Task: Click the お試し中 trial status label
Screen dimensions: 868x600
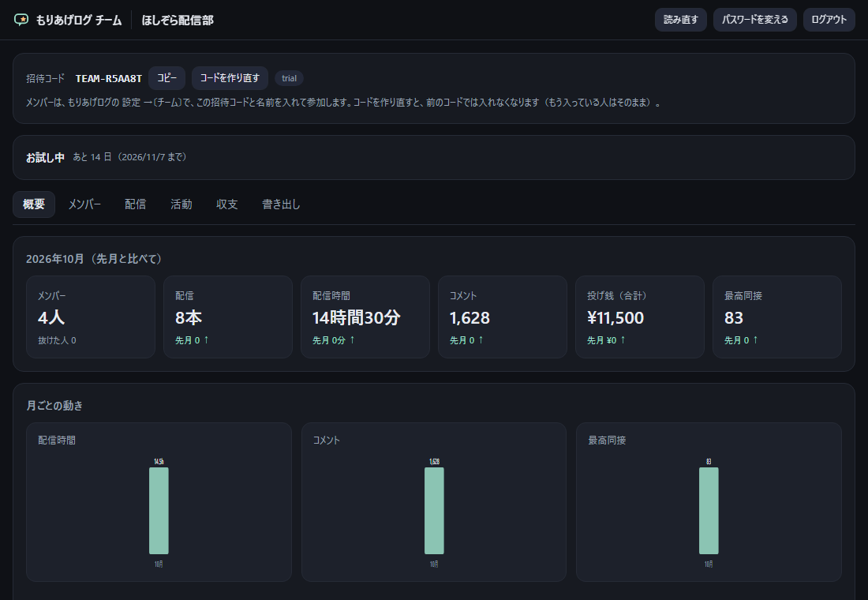Action: coord(46,158)
